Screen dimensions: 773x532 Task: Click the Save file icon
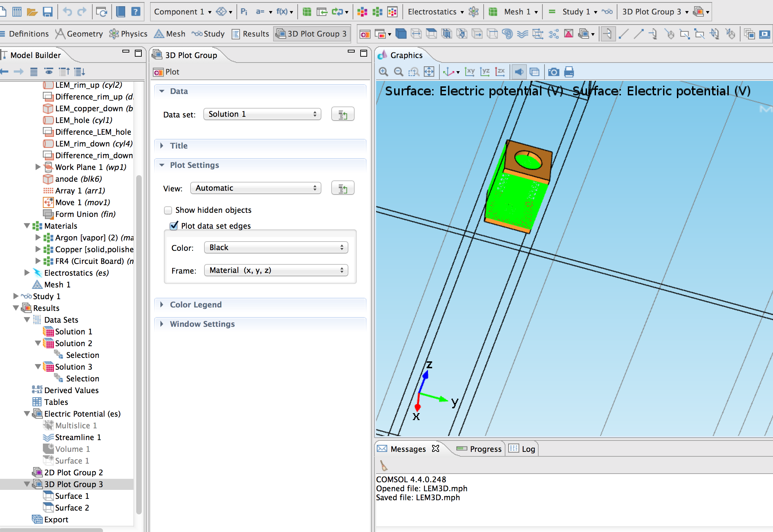point(47,12)
